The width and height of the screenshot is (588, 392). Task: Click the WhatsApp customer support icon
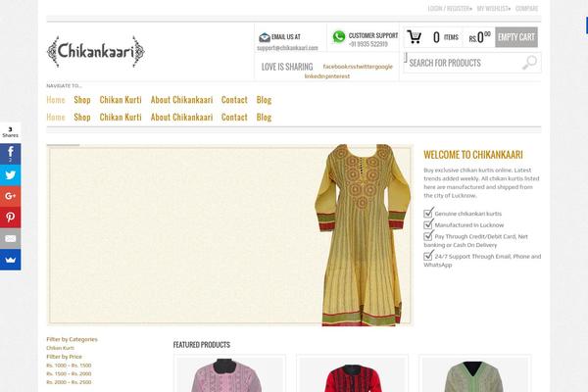coord(339,37)
